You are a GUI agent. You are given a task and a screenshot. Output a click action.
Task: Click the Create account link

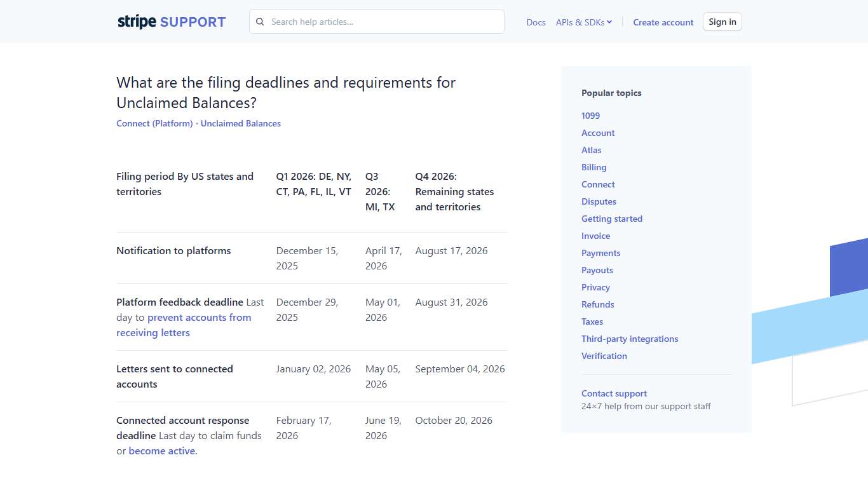point(663,22)
